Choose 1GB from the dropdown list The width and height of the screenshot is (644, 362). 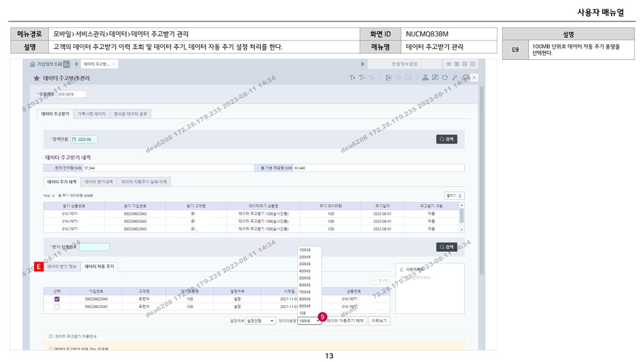tap(310, 312)
